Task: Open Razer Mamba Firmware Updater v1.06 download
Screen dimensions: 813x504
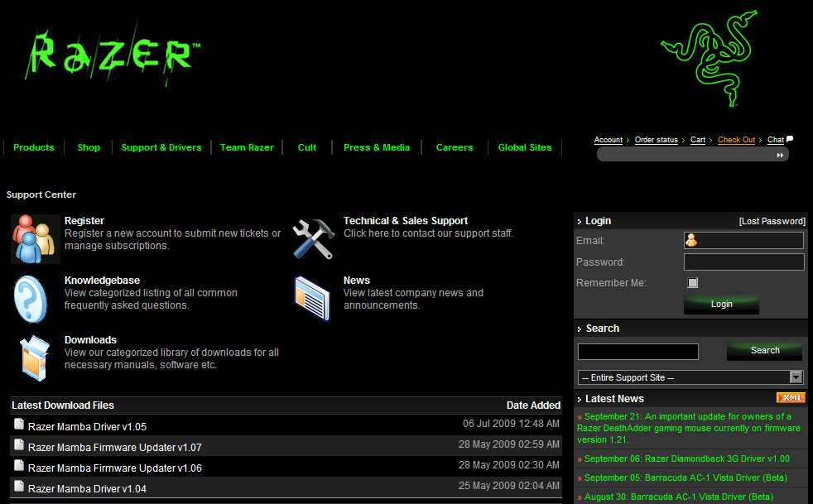Action: (x=114, y=468)
